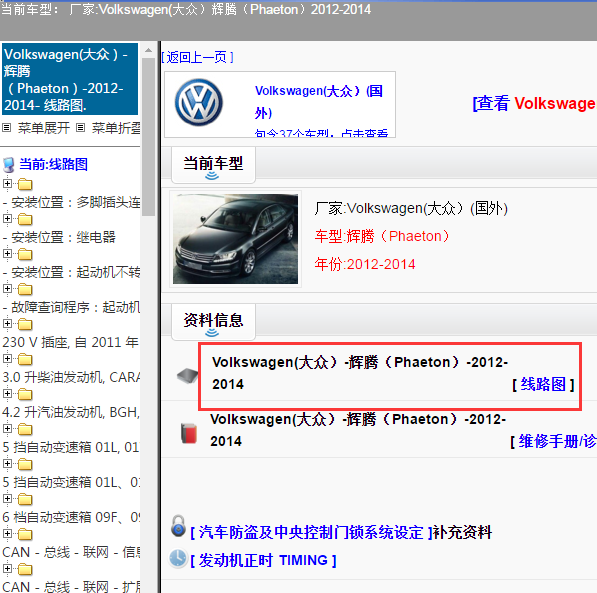Expand the node above 安装位置：起动机不转
Screen dimensions: 597x593
click(7, 254)
